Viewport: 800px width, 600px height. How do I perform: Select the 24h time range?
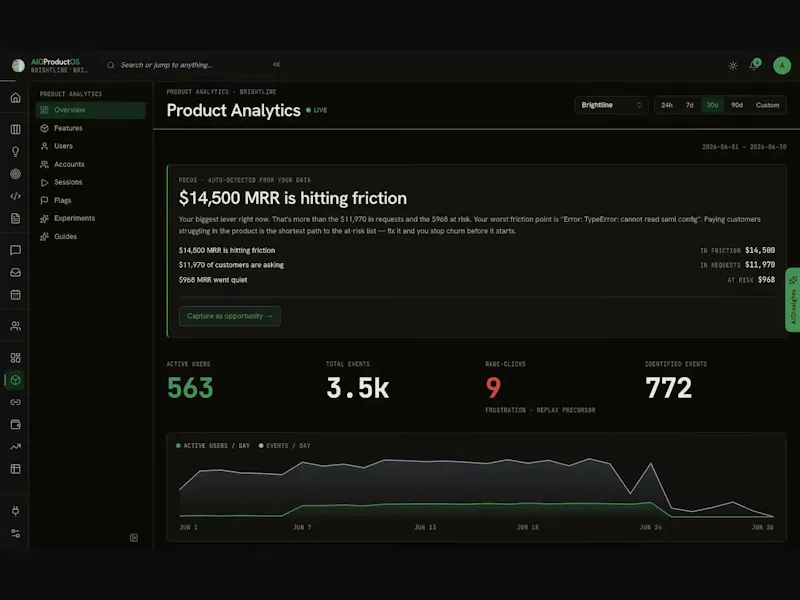pyautogui.click(x=667, y=105)
